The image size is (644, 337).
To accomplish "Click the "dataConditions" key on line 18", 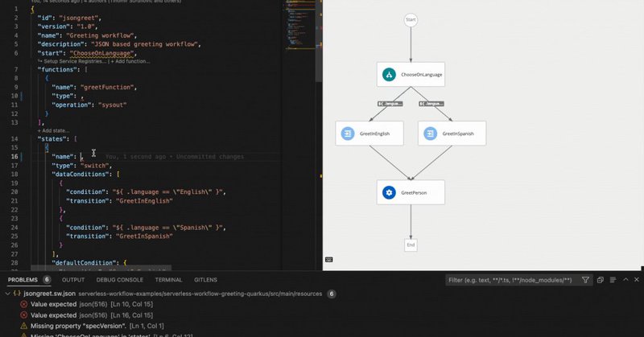I will [80, 174].
